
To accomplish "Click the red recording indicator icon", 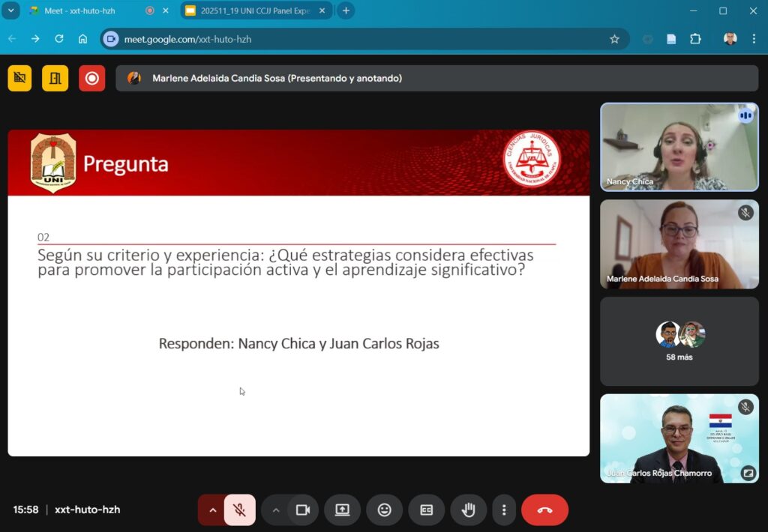I will pyautogui.click(x=91, y=78).
